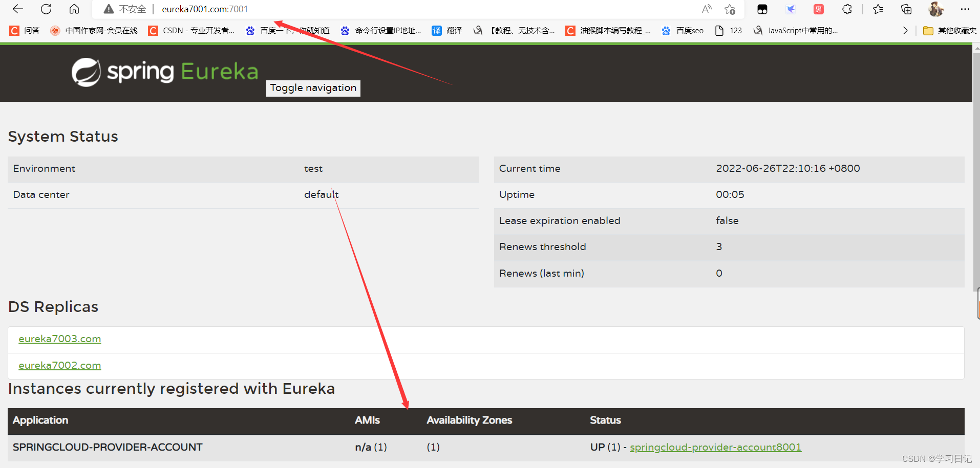This screenshot has width=980, height=468.
Task: Select the SPRINGCLOUD-PROVIDER-ACCOUNT application name
Action: coord(108,447)
